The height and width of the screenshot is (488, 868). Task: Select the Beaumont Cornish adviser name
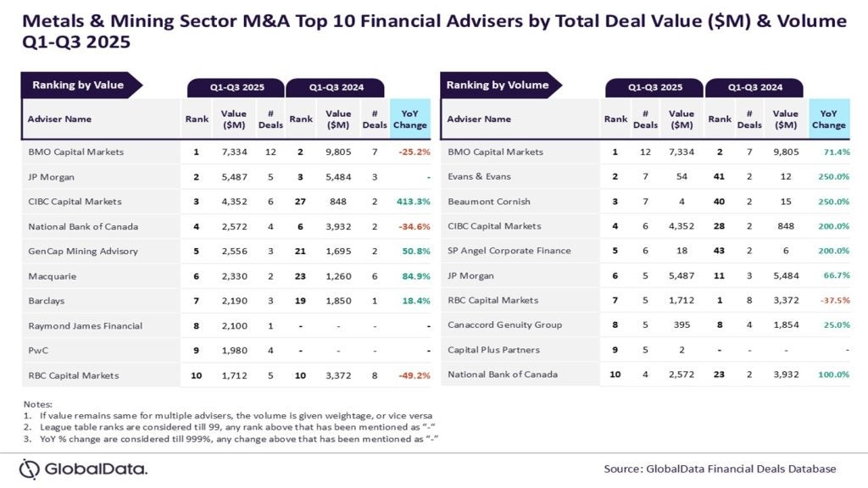click(x=487, y=202)
